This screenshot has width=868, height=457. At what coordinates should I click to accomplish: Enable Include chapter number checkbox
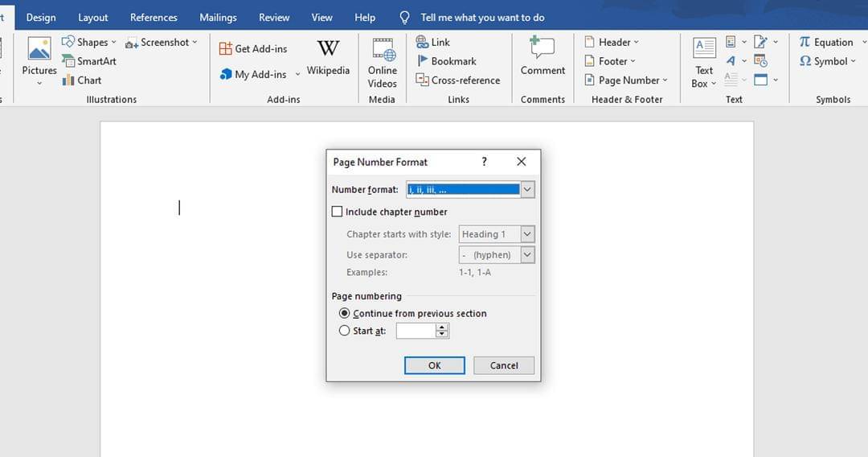point(337,212)
